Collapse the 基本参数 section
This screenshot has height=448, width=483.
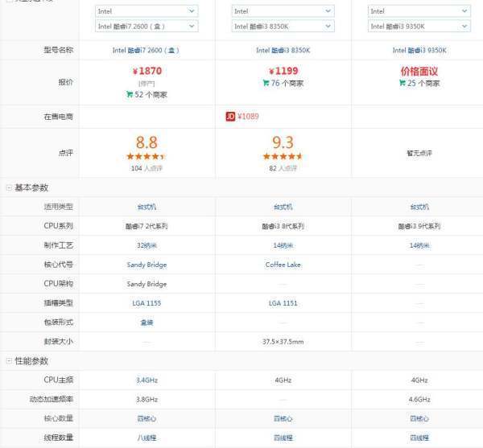point(9,187)
